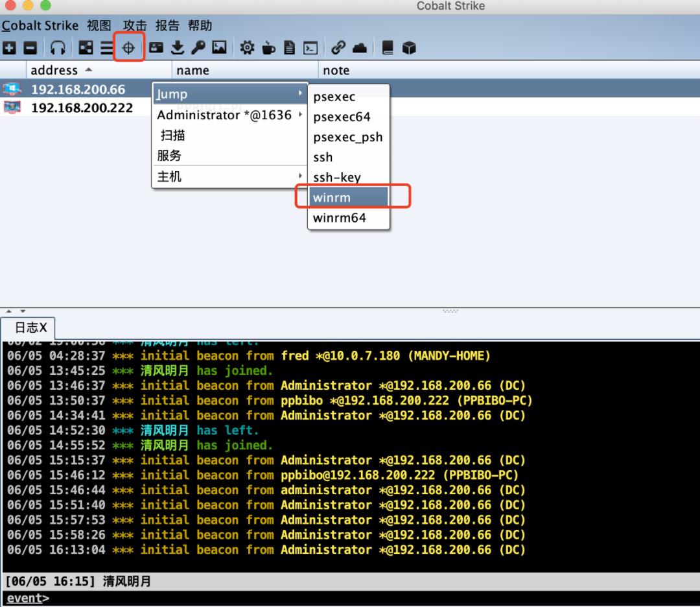Screen dimensions: 700x607
Task: Open the 报告 menu
Action: coord(167,25)
